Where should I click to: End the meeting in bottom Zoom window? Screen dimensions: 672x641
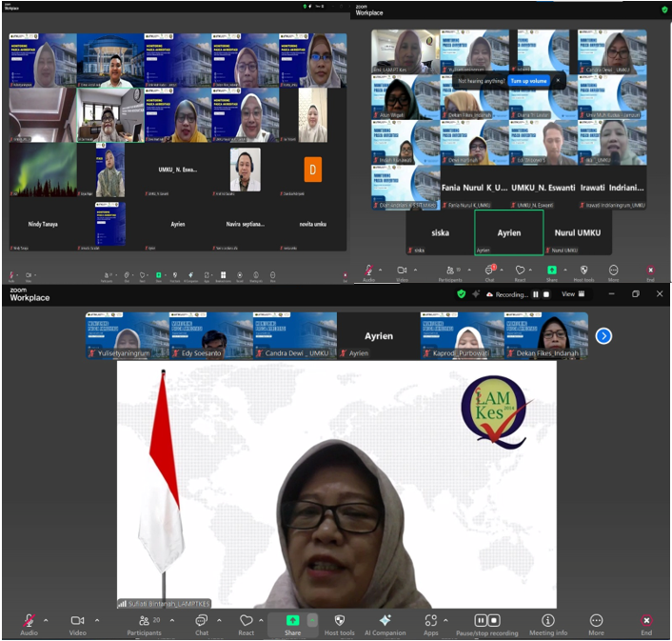tap(646, 625)
